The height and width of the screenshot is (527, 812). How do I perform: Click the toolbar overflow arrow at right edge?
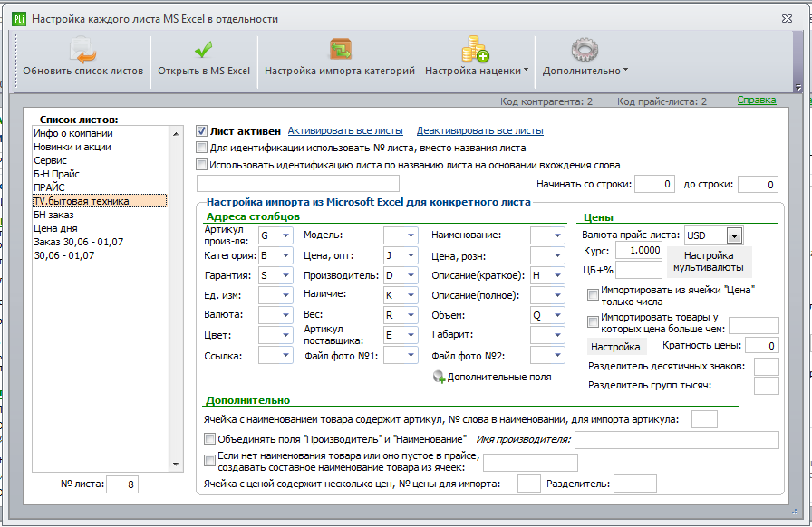pos(798,88)
